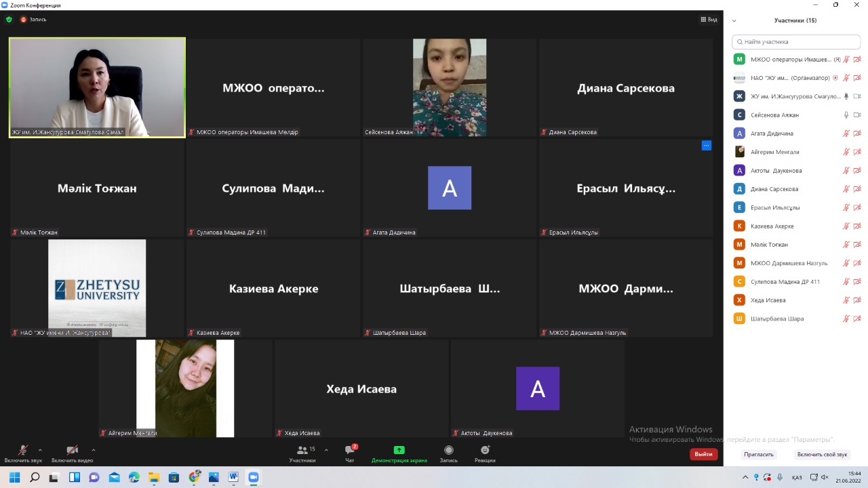868x488 pixels.
Task: Unmute microphone with Включить звук
Action: [23, 451]
